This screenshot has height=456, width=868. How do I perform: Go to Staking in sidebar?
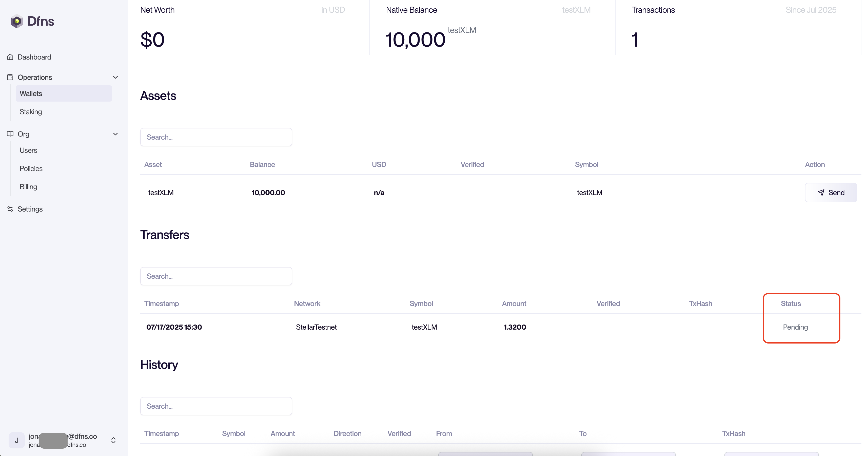click(x=31, y=111)
